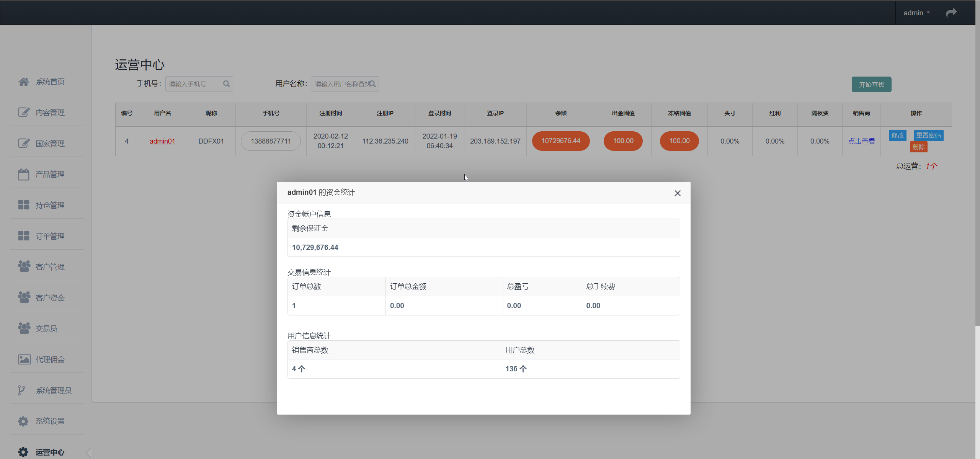Open the 点击查看 sales link
Image resolution: width=980 pixels, height=459 pixels.
point(861,141)
